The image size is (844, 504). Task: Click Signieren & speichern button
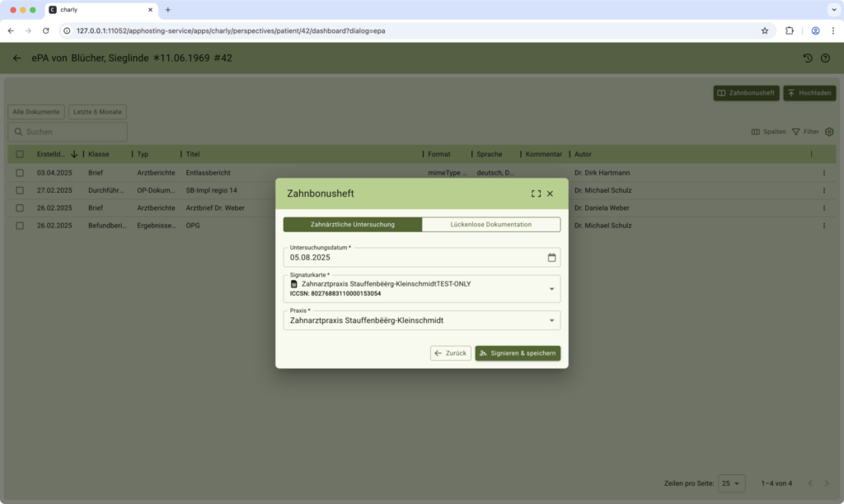tap(518, 353)
